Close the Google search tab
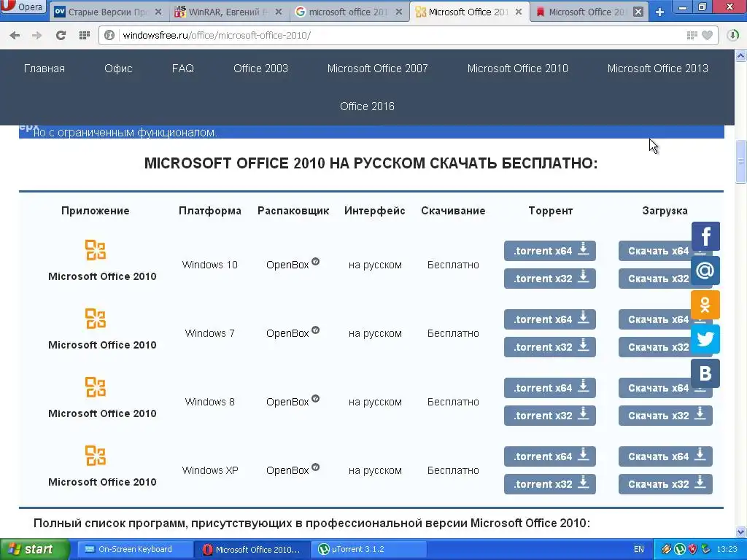The height and width of the screenshot is (560, 747). click(x=399, y=12)
